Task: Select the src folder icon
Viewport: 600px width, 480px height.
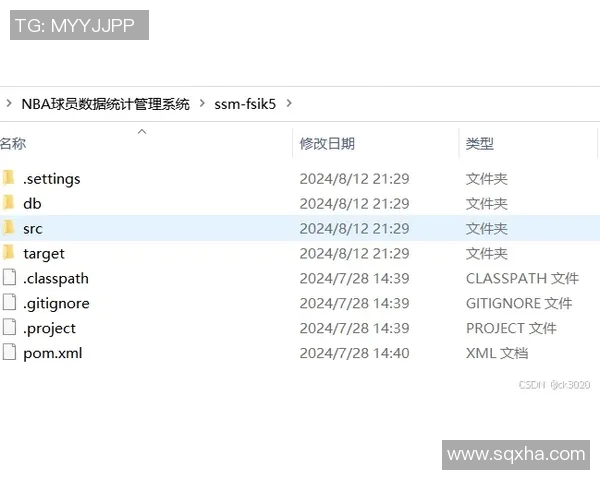Action: click(x=8, y=228)
